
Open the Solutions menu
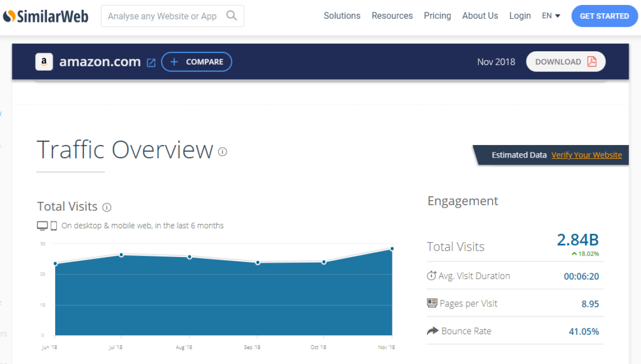(342, 16)
